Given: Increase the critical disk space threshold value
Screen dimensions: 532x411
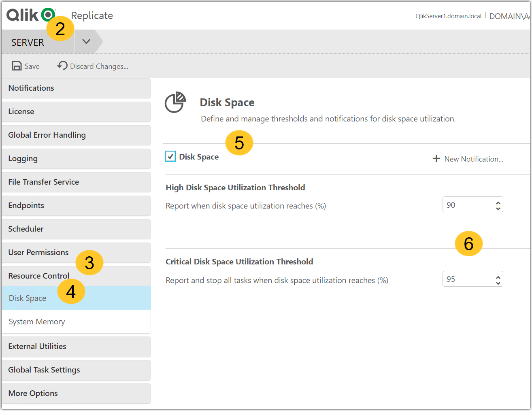Looking at the screenshot, I should pos(498,276).
